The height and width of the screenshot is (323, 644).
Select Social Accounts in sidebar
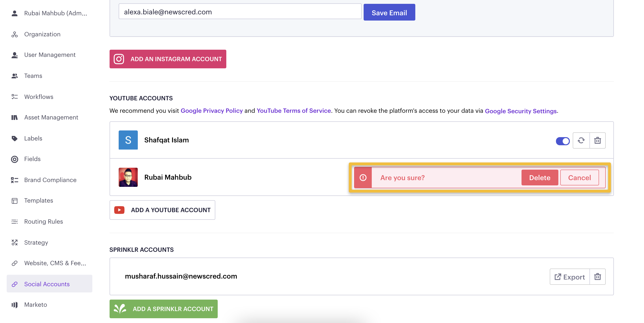[50, 284]
